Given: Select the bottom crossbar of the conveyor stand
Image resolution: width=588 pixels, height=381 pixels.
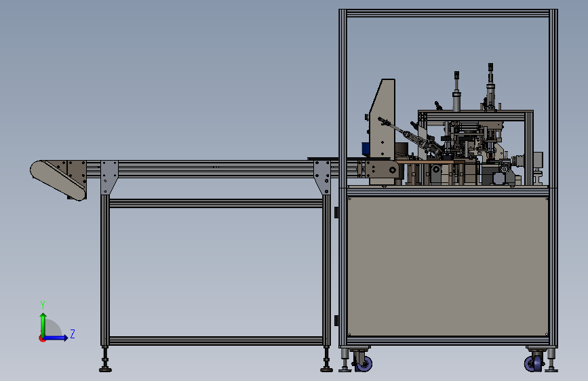Looking at the screenshot, I should pos(216,340).
